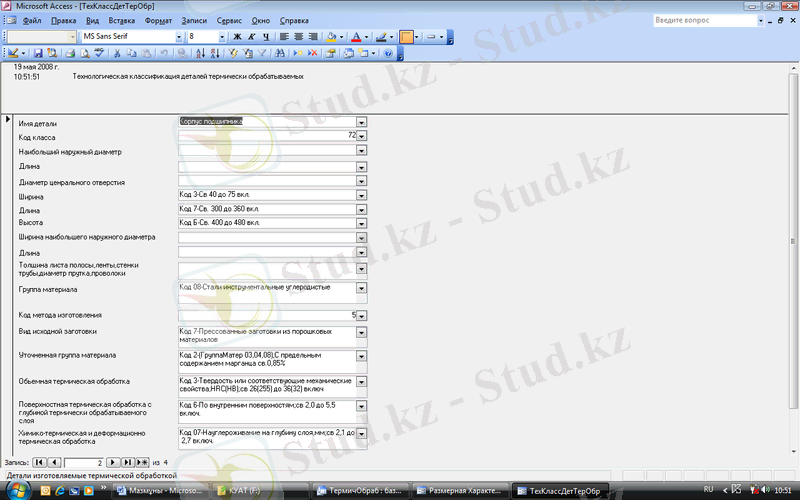Open Print Preview from the toolbar
The height and width of the screenshot is (500, 800).
85,53
